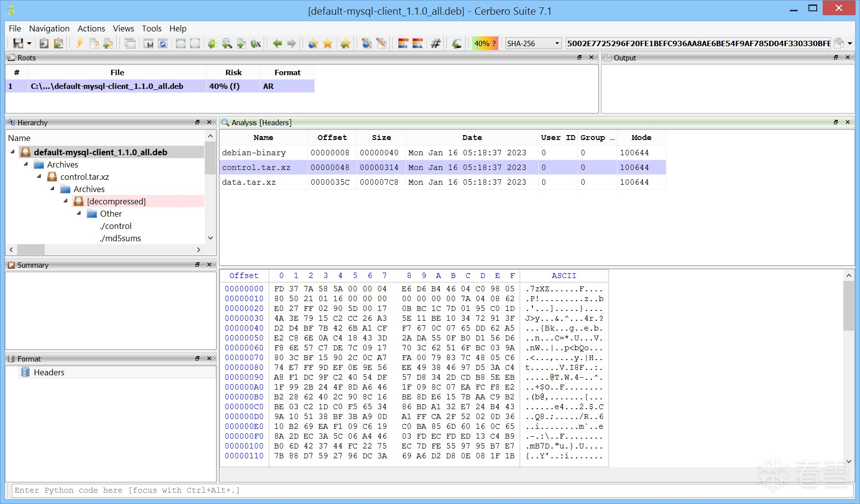This screenshot has height=504, width=860.
Task: Click the clipboard icon with blue arrow
Action: tap(44, 43)
